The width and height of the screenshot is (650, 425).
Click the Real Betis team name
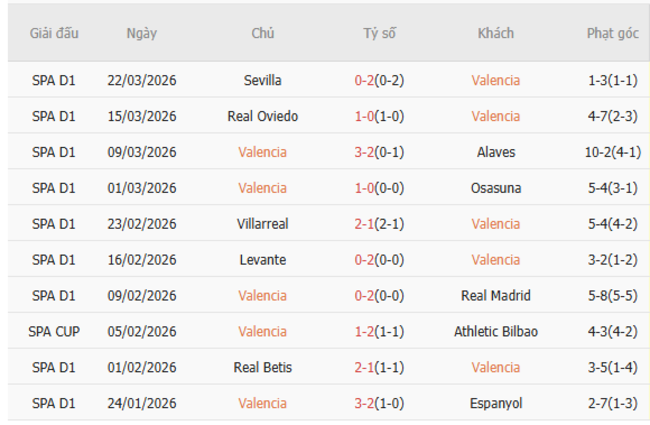[x=262, y=368]
